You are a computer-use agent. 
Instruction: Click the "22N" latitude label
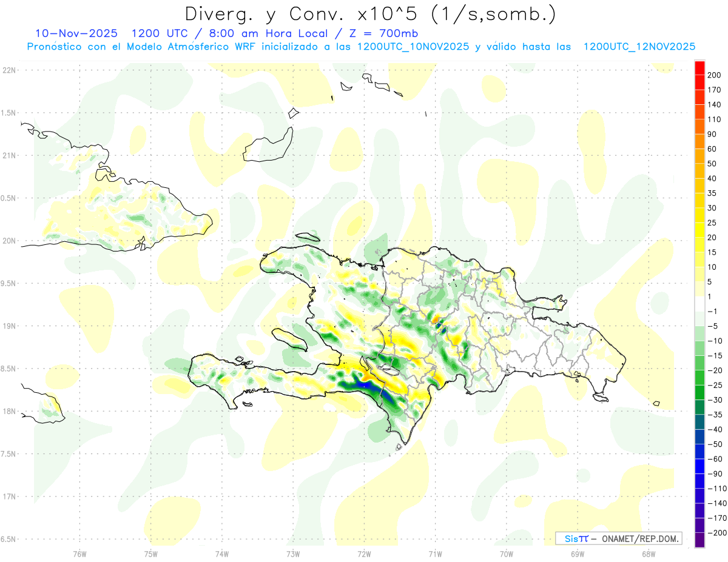[9, 70]
